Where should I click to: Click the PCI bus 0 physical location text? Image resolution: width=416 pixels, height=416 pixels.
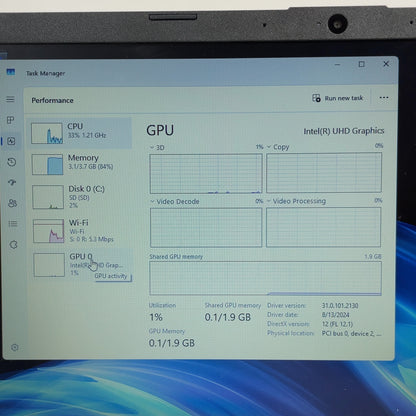[x=352, y=333]
